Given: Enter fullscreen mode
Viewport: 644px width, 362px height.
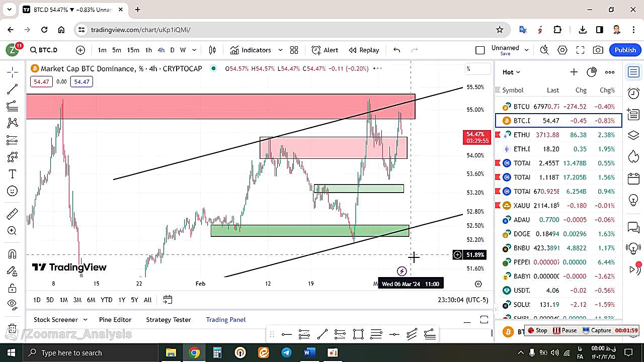Looking at the screenshot, I should [580, 50].
